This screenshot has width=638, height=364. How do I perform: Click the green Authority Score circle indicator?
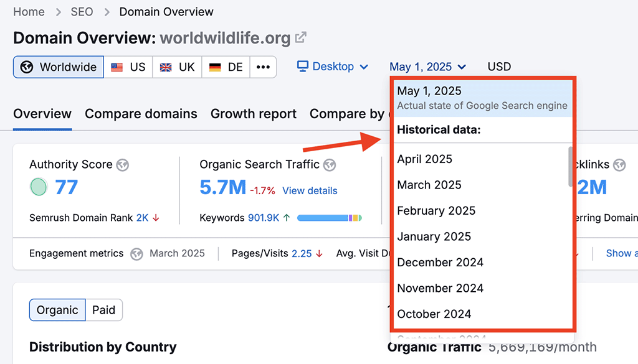pyautogui.click(x=39, y=187)
